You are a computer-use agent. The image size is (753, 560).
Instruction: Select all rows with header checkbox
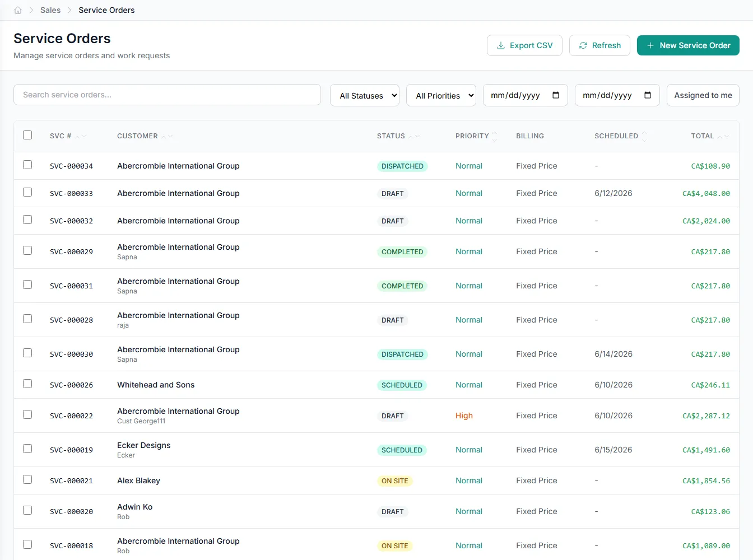pyautogui.click(x=27, y=135)
